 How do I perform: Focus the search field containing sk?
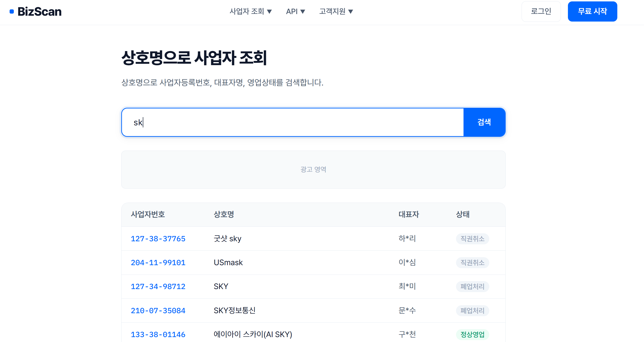pos(292,122)
